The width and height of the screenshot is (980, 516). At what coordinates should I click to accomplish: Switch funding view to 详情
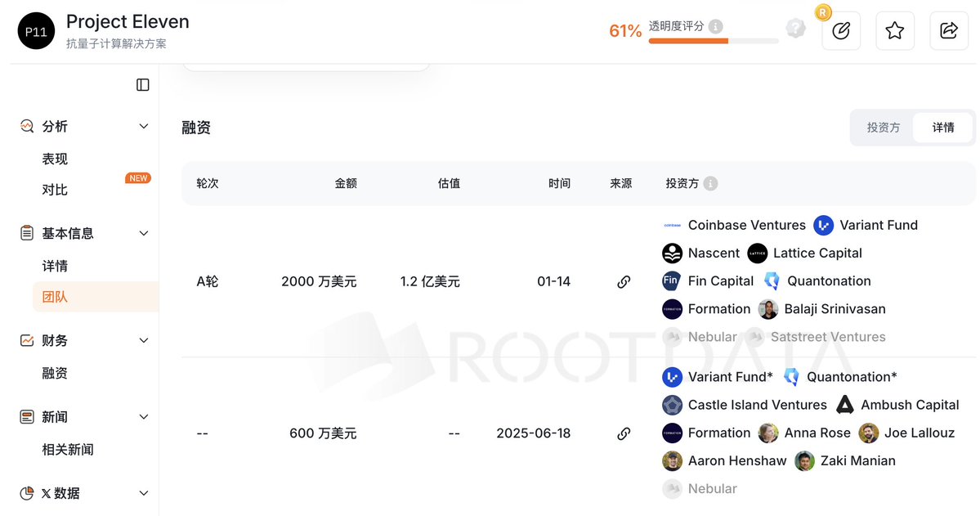pyautogui.click(x=943, y=128)
